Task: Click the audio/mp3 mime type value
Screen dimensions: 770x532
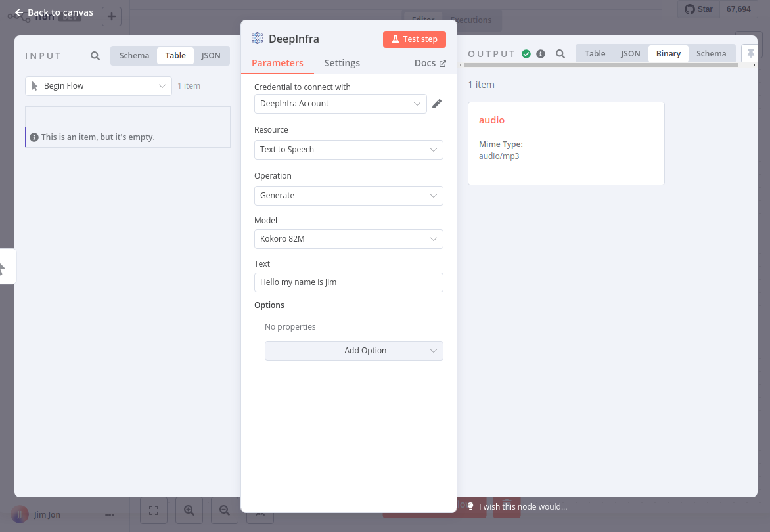Action: 499,156
